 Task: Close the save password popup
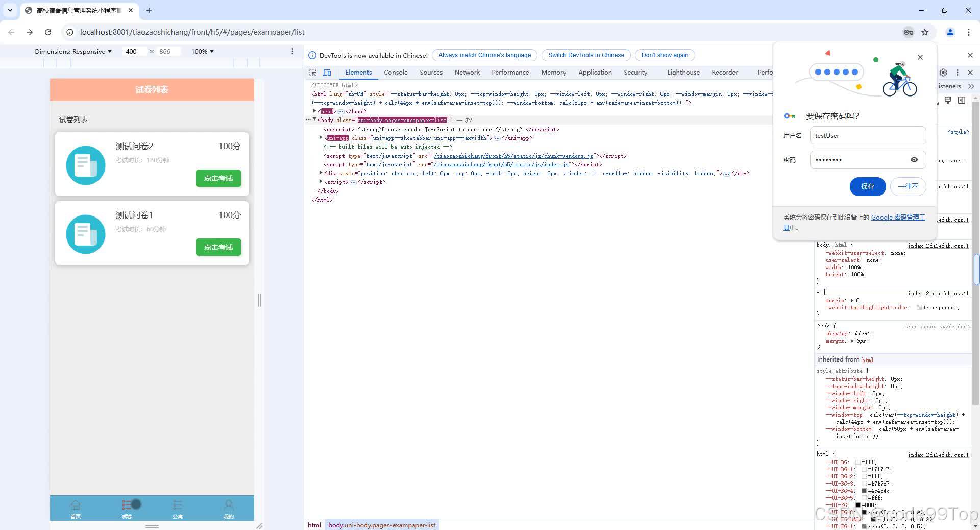920,57
